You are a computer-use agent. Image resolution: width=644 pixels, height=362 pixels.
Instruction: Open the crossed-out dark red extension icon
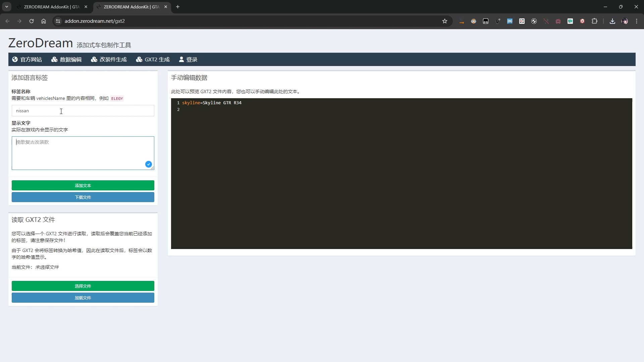click(x=546, y=21)
